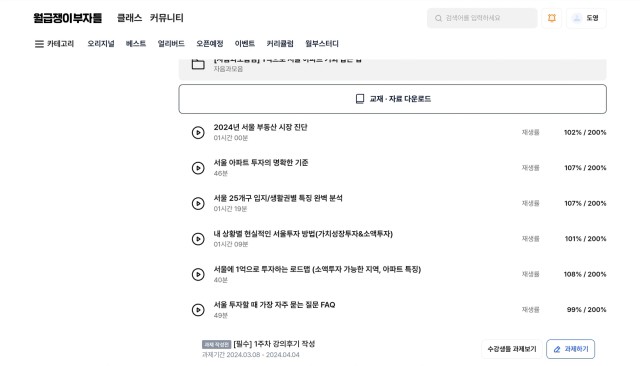Focus the 검색어를 입력하세요 search field

[x=482, y=18]
